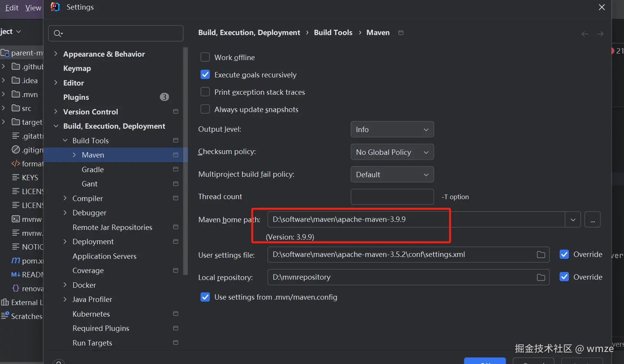Focus the settings search field
624x364 pixels.
pos(116,34)
